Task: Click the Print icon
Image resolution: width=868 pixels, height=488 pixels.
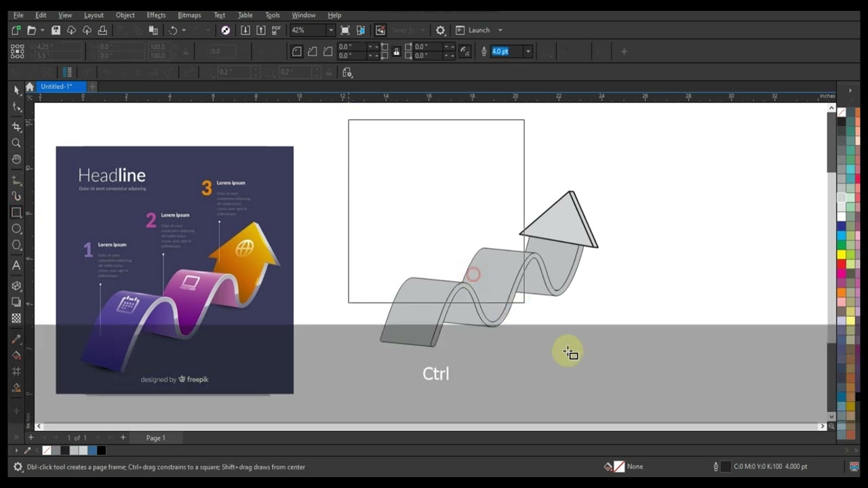Action: [x=102, y=30]
